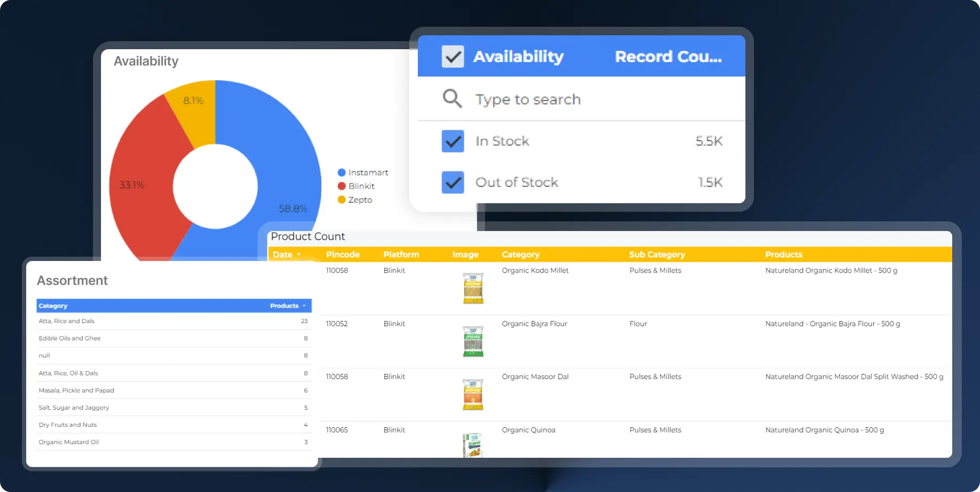Click Organic Masoor Dal category cell
The width and height of the screenshot is (980, 492).
535,377
